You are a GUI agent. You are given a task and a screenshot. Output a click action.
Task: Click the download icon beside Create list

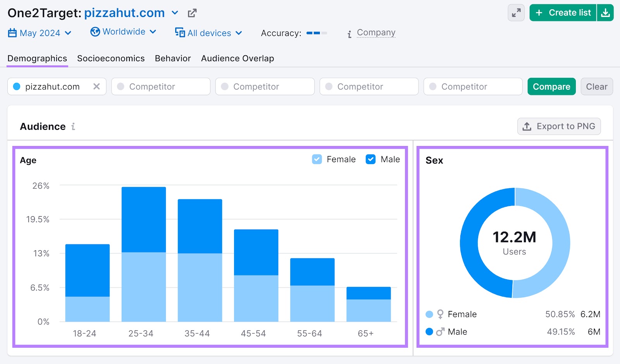605,12
